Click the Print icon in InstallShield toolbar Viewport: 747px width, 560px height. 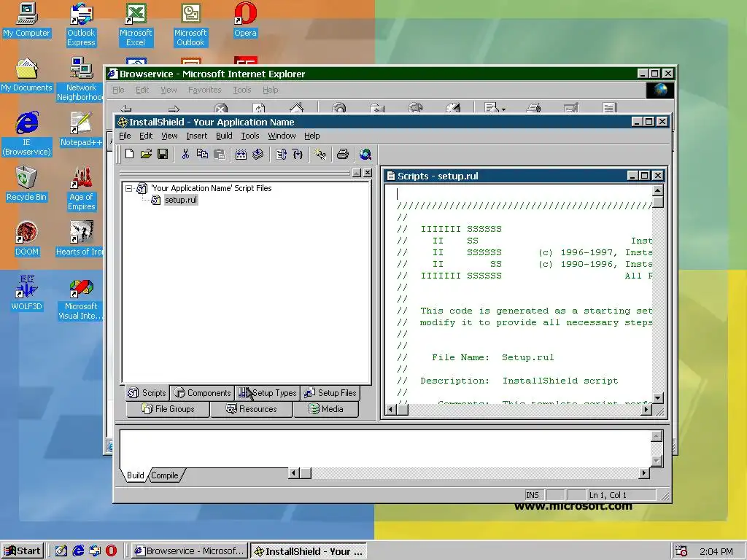pos(343,154)
